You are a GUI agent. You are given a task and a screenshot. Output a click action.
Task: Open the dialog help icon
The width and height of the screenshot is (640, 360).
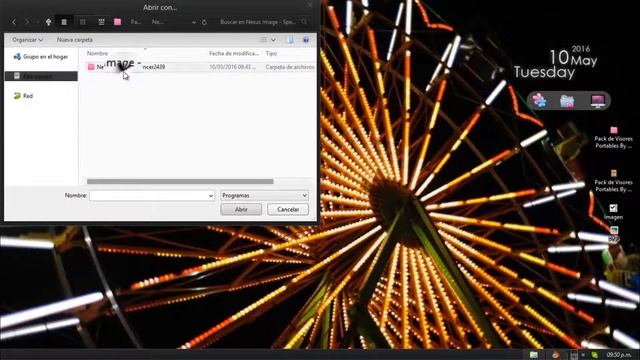click(306, 40)
